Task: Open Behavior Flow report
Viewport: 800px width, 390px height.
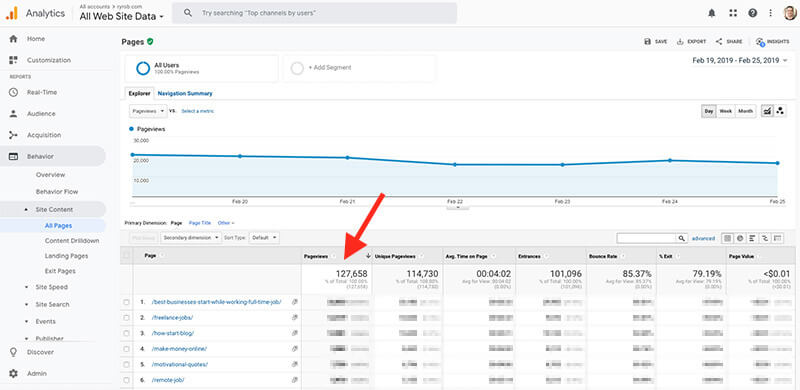Action: click(x=57, y=192)
